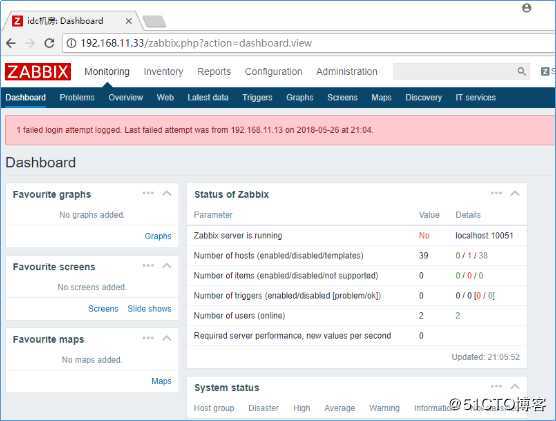Image resolution: width=556 pixels, height=421 pixels.
Task: Click hosts count value 39
Action: (423, 255)
